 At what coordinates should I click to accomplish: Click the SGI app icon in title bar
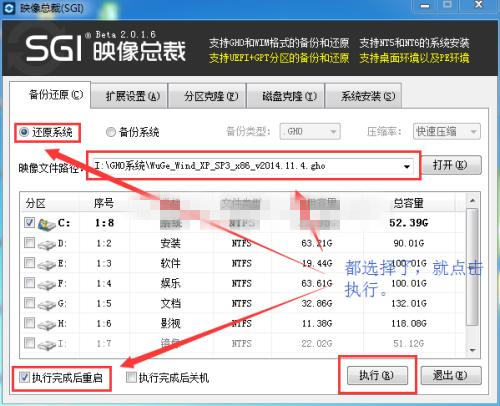click(9, 8)
